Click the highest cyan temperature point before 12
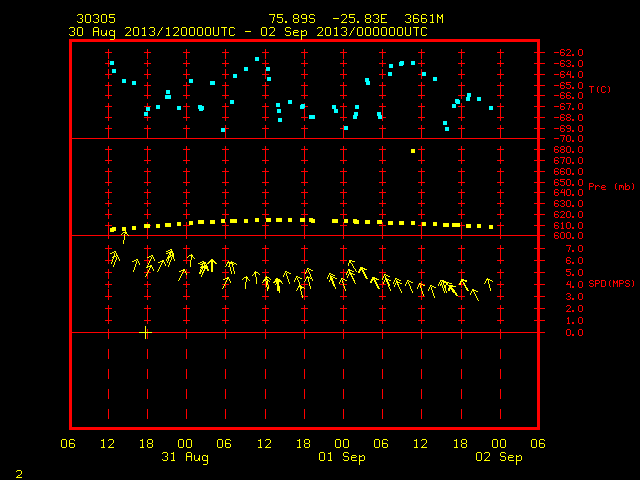This screenshot has width=640, height=480. point(257,59)
